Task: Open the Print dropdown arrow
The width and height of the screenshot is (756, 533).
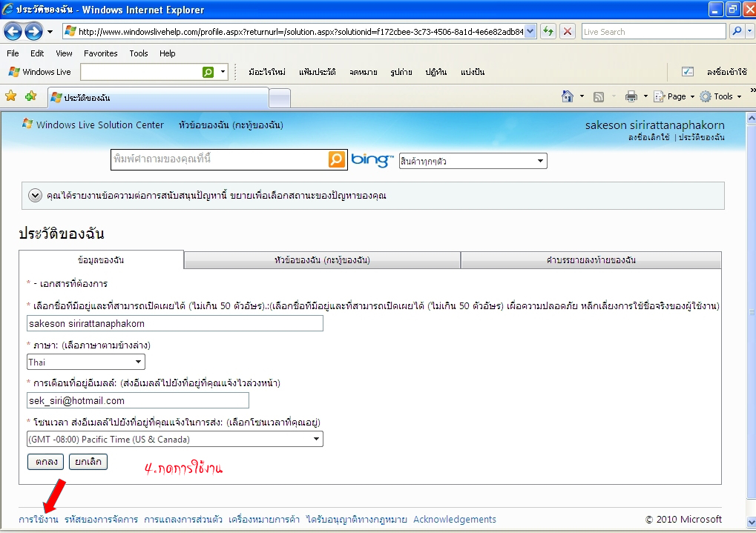Action: tap(646, 96)
